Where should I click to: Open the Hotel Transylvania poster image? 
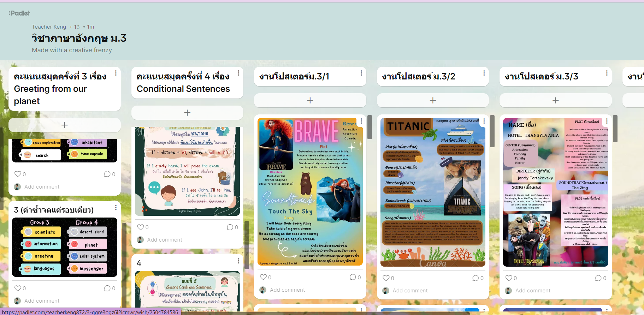pos(556,192)
